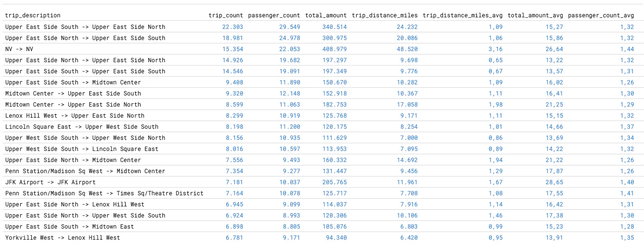Click total_amount value 408.979
Viewport: 644px width, 245px height.
click(x=334, y=49)
